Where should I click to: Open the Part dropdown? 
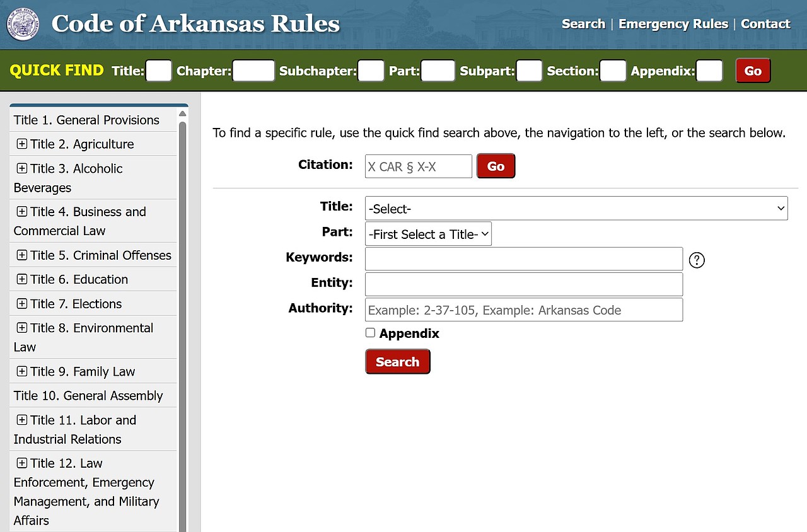tap(428, 233)
